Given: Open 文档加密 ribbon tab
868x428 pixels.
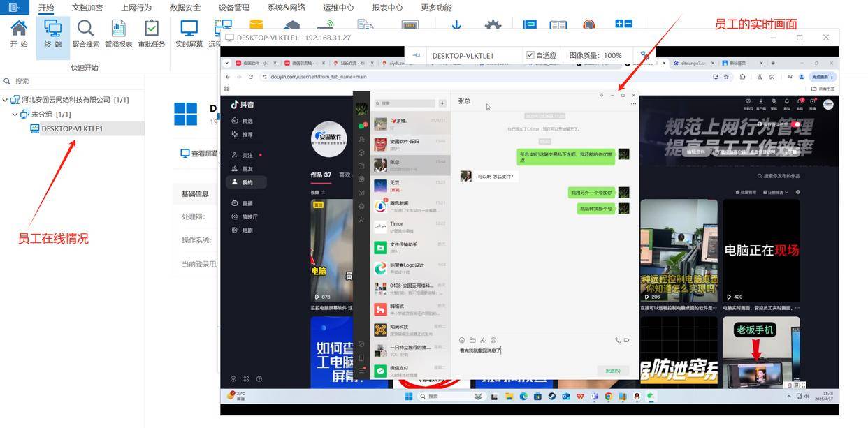Looking at the screenshot, I should coord(87,8).
